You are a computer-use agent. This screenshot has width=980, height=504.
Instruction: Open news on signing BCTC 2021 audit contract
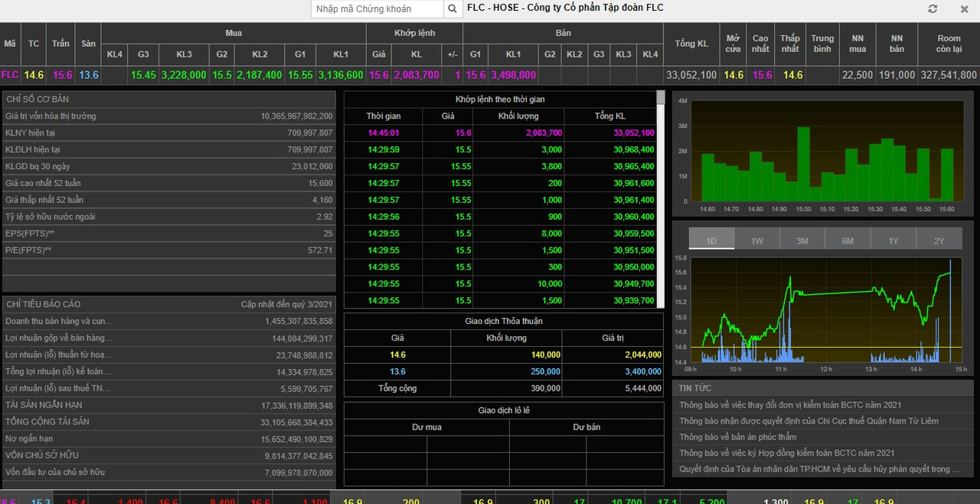pyautogui.click(x=786, y=453)
